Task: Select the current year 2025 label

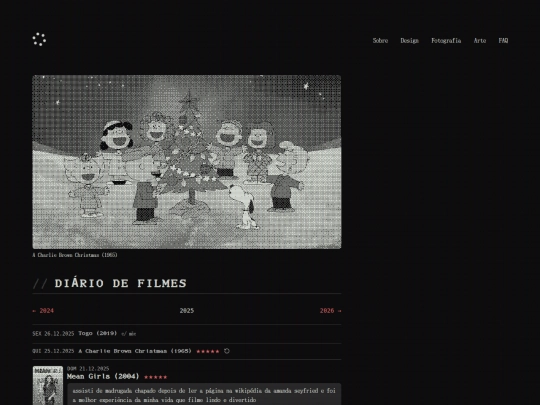Action: 187,311
